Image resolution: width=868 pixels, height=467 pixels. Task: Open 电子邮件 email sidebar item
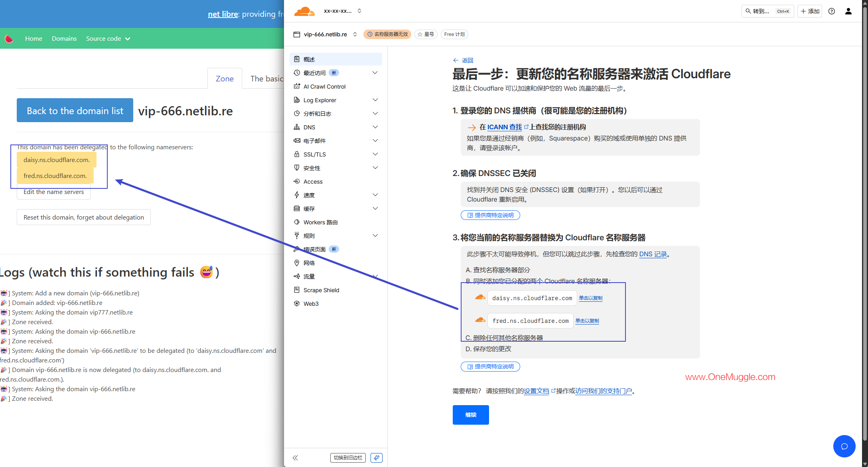click(336, 140)
